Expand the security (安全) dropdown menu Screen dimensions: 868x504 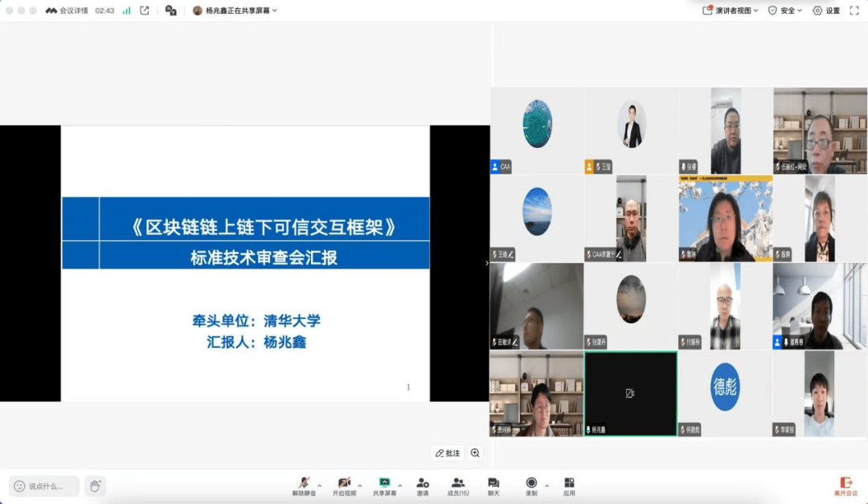click(x=785, y=10)
